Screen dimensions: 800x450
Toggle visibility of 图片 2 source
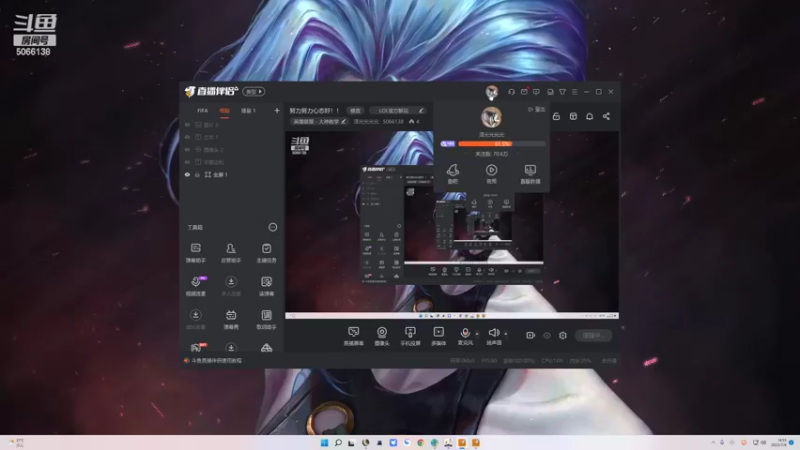pos(187,124)
